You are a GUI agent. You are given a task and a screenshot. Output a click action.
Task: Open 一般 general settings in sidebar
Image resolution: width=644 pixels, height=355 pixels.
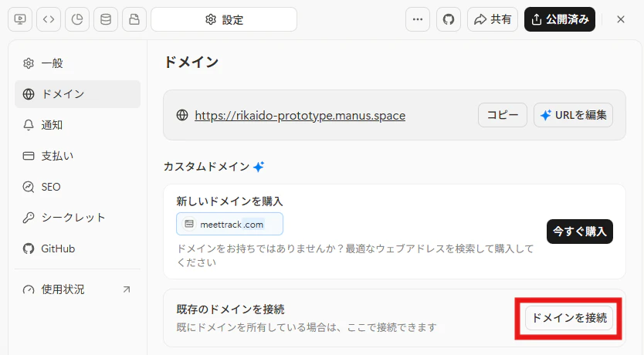(78, 63)
